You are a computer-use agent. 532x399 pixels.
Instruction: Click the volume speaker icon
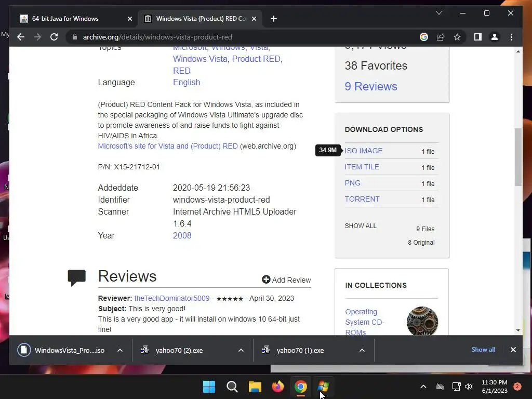[469, 387]
